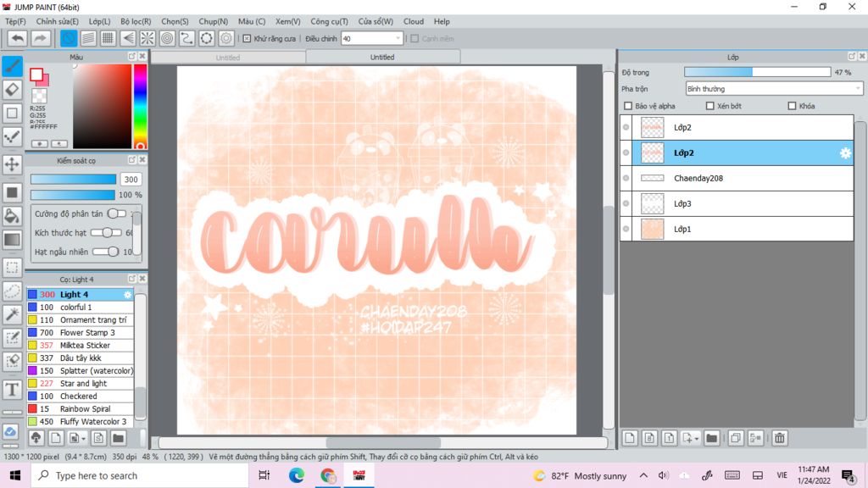868x488 pixels.
Task: Open gear settings on selected Lớp2 layer
Action: point(845,153)
